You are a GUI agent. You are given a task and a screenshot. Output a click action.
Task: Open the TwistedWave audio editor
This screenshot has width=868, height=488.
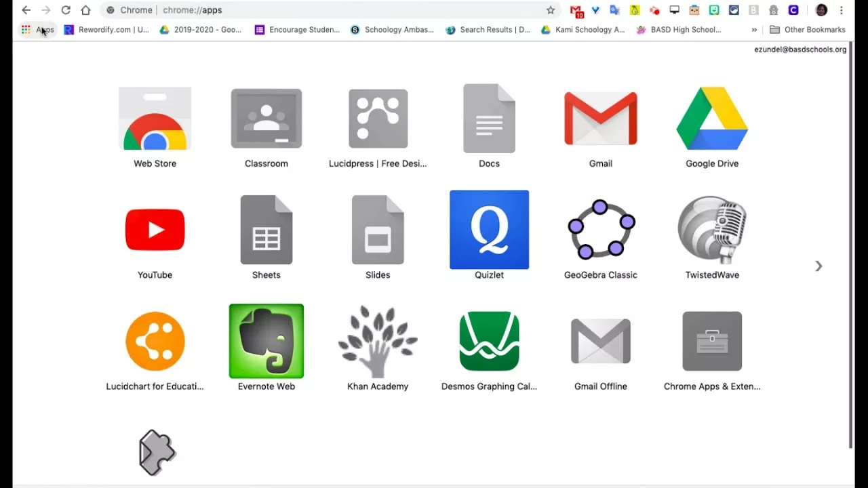click(x=712, y=230)
